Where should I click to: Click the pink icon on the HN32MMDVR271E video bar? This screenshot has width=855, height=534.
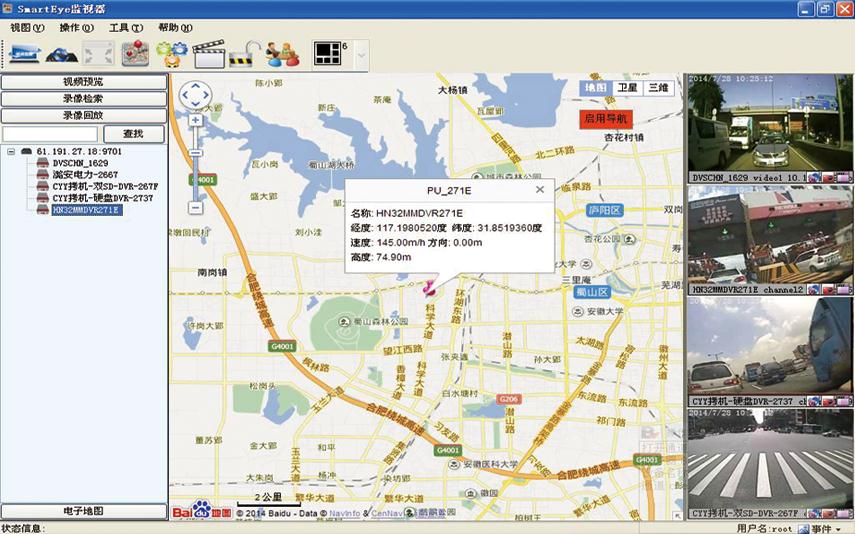[x=844, y=290]
